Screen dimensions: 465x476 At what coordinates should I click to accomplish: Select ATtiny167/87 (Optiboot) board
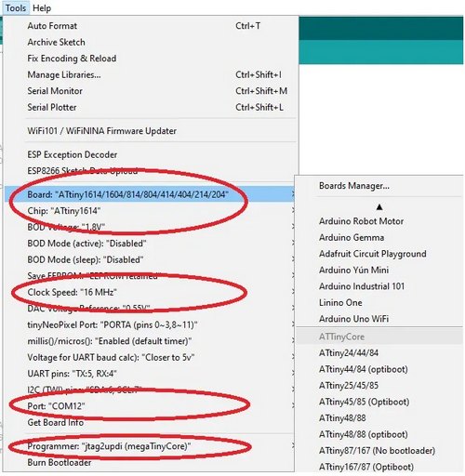tap(379, 467)
